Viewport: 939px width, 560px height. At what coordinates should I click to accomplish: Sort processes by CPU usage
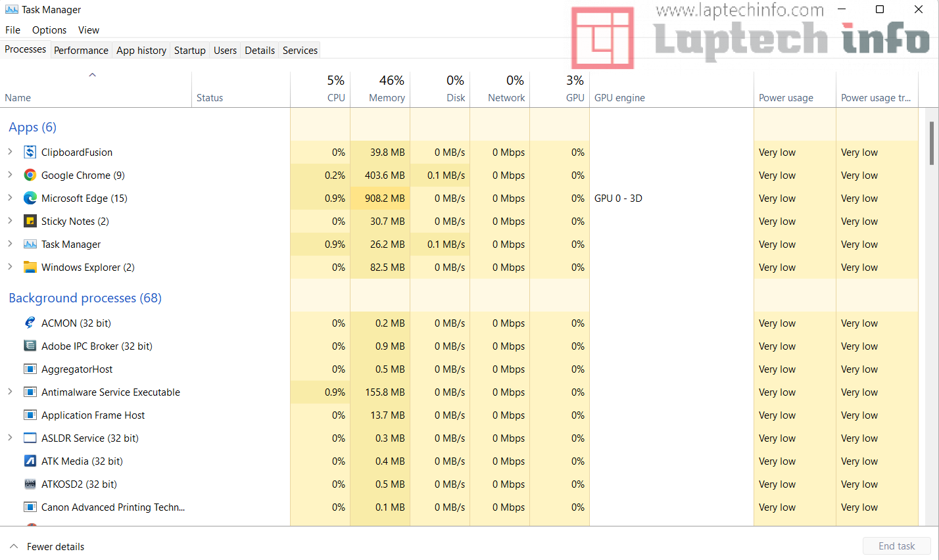[320, 89]
